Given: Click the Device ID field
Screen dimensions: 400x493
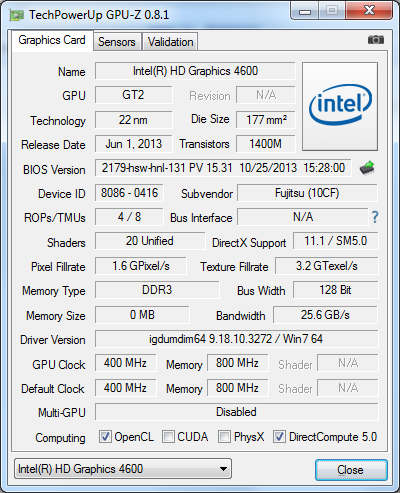Looking at the screenshot, I should pyautogui.click(x=129, y=193).
